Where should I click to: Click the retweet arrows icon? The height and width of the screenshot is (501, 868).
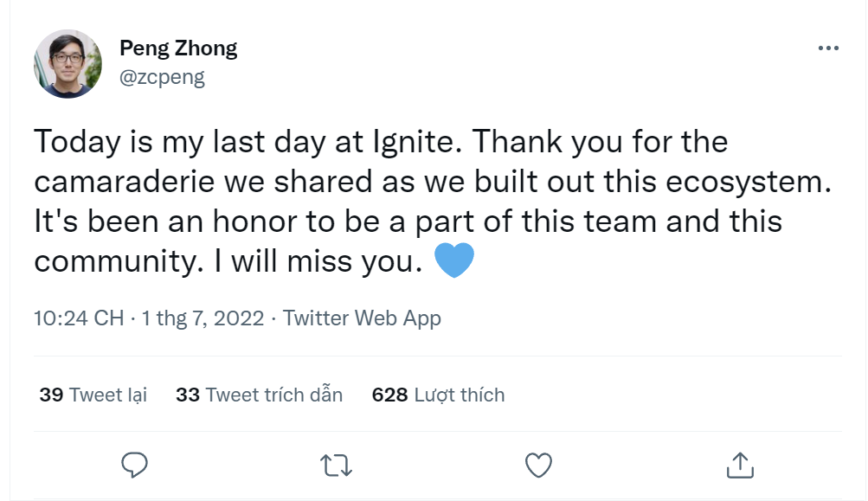pos(336,465)
